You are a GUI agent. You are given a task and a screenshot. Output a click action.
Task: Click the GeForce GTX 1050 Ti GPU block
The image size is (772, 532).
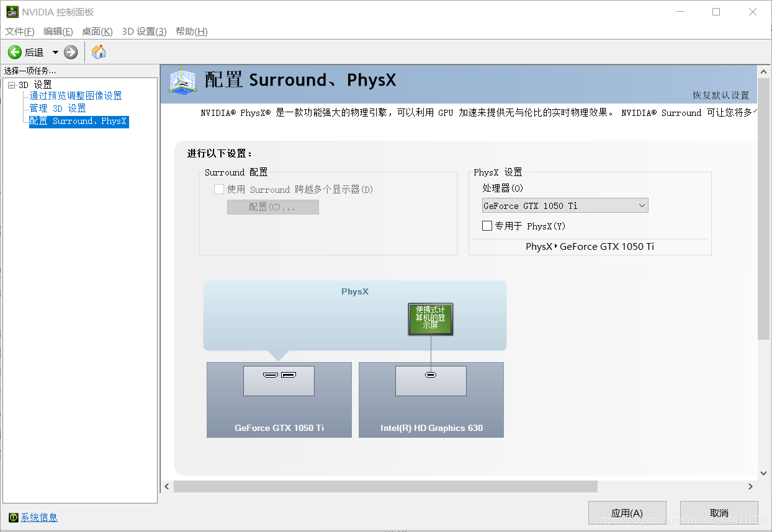[279, 400]
